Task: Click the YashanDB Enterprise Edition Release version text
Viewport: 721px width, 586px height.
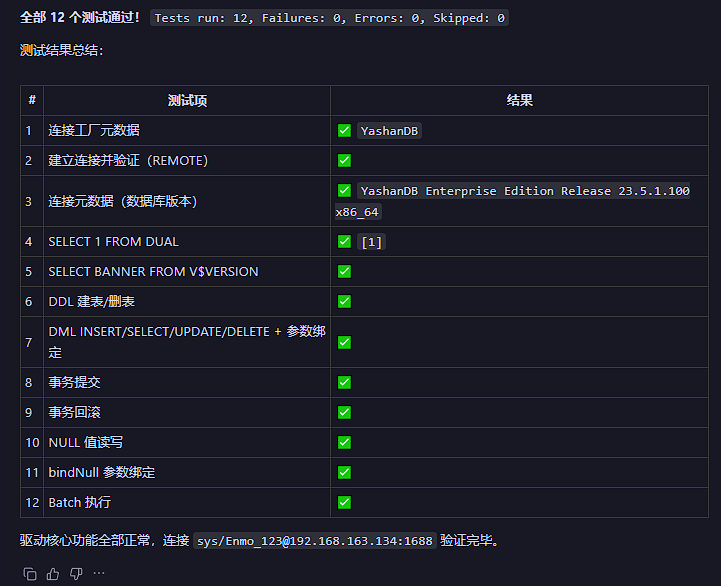Action: (x=524, y=191)
